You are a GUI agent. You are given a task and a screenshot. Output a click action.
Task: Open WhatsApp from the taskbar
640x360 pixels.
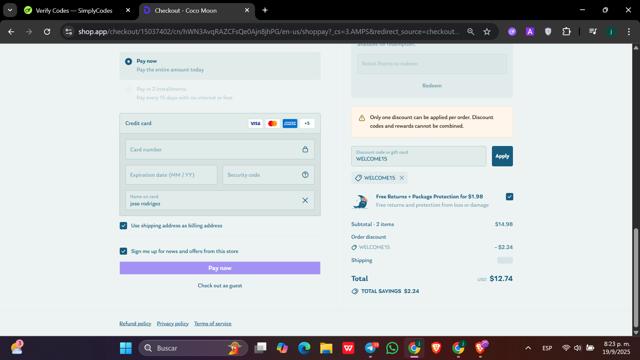click(392, 348)
